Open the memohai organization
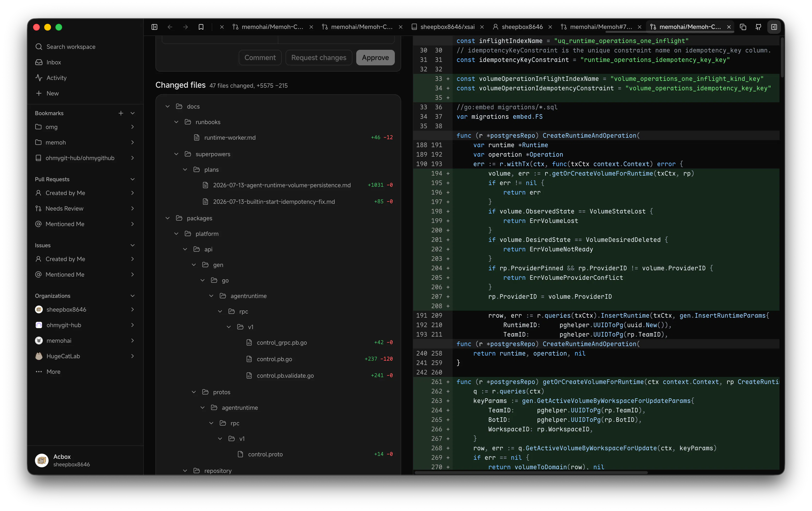Image resolution: width=812 pixels, height=511 pixels. [85, 341]
